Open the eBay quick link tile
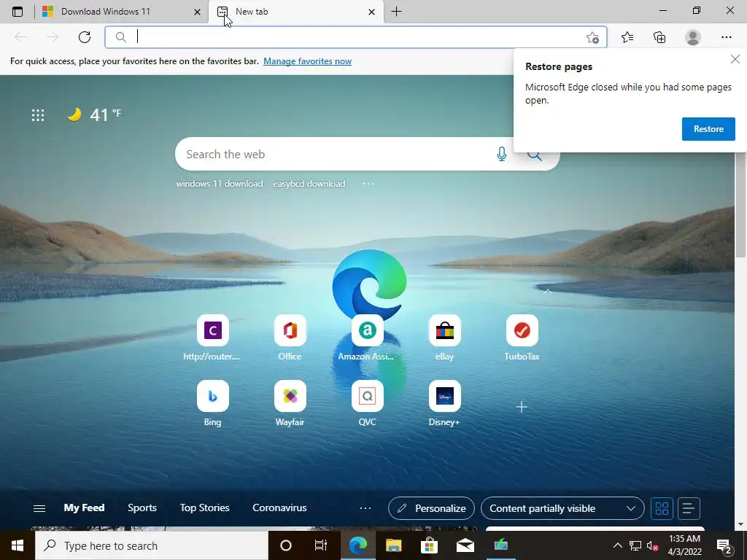 (x=444, y=338)
